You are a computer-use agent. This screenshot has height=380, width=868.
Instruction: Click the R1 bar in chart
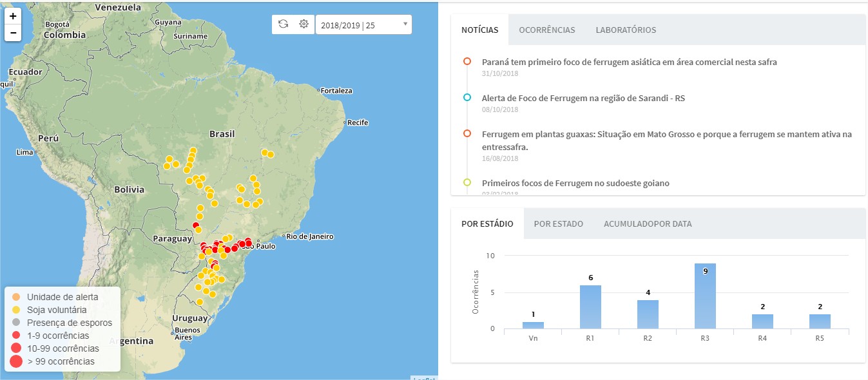(590, 307)
